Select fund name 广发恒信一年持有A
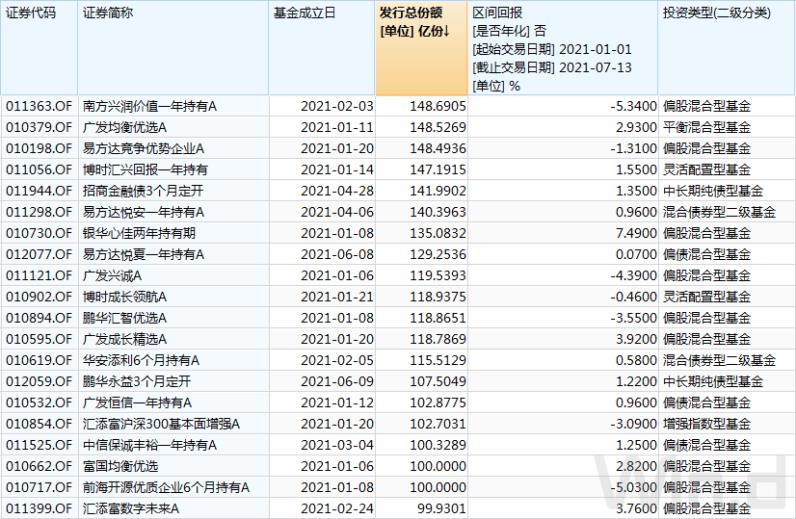796x519 pixels. pyautogui.click(x=138, y=403)
